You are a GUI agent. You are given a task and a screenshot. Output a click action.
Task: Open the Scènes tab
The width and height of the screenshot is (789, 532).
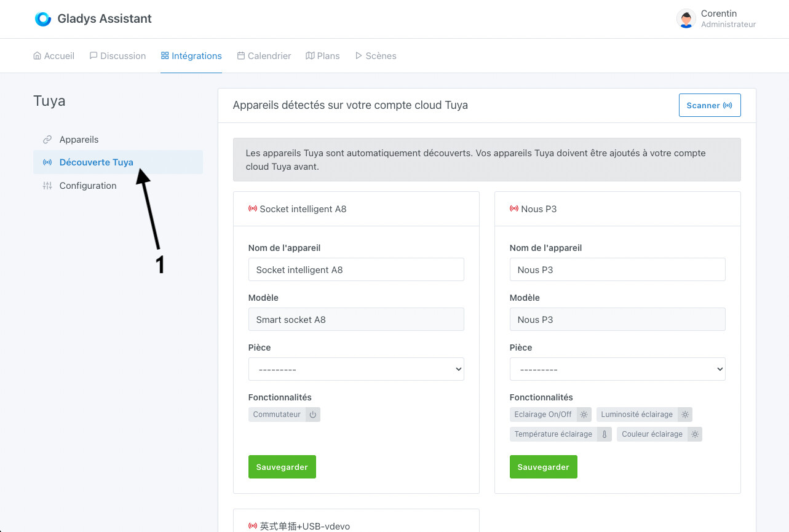(x=376, y=55)
